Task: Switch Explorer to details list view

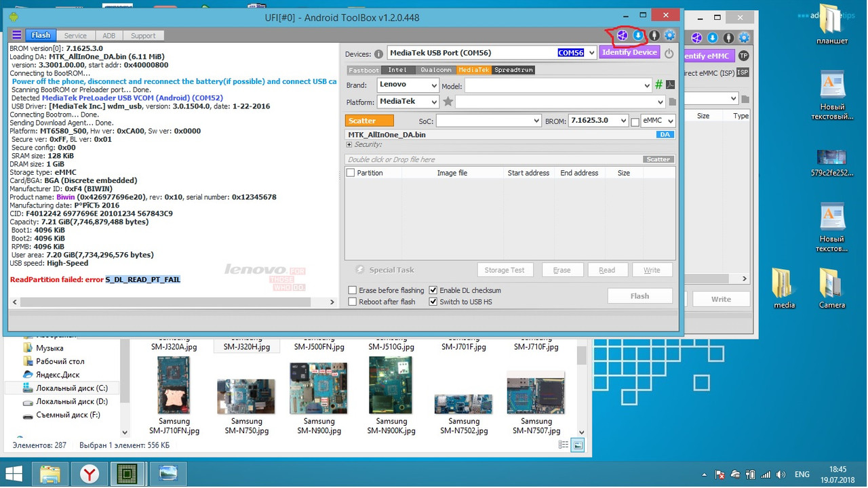Action: pyautogui.click(x=564, y=445)
